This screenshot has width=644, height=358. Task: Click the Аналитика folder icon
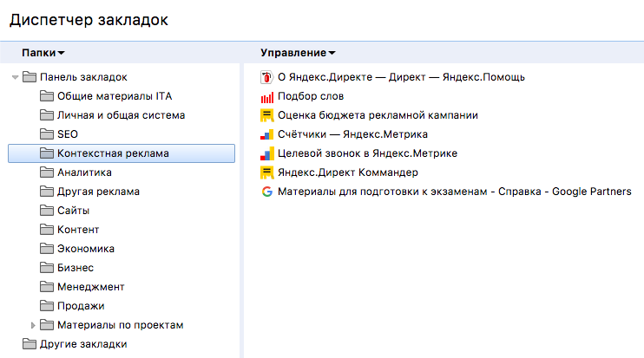coord(46,172)
